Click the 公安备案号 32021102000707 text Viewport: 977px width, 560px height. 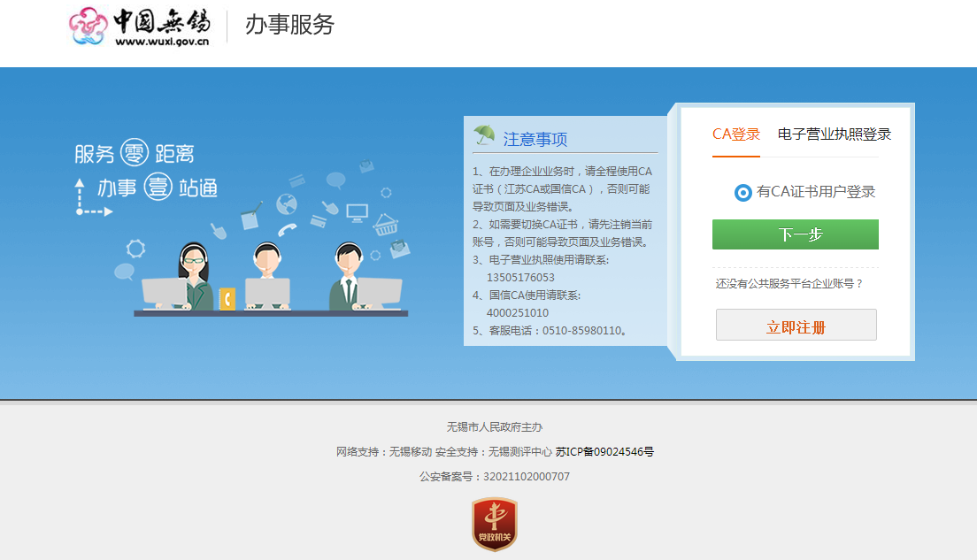click(494, 477)
